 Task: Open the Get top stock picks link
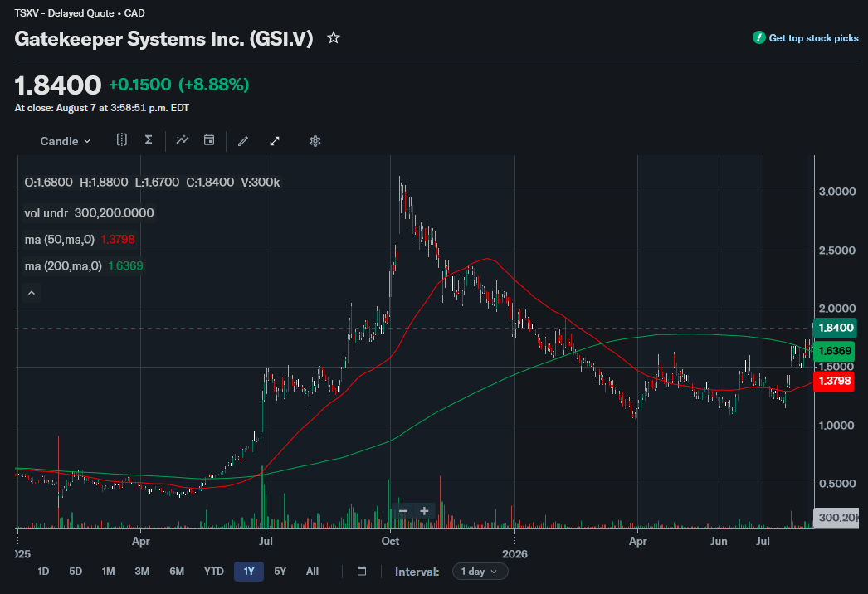[x=806, y=38]
